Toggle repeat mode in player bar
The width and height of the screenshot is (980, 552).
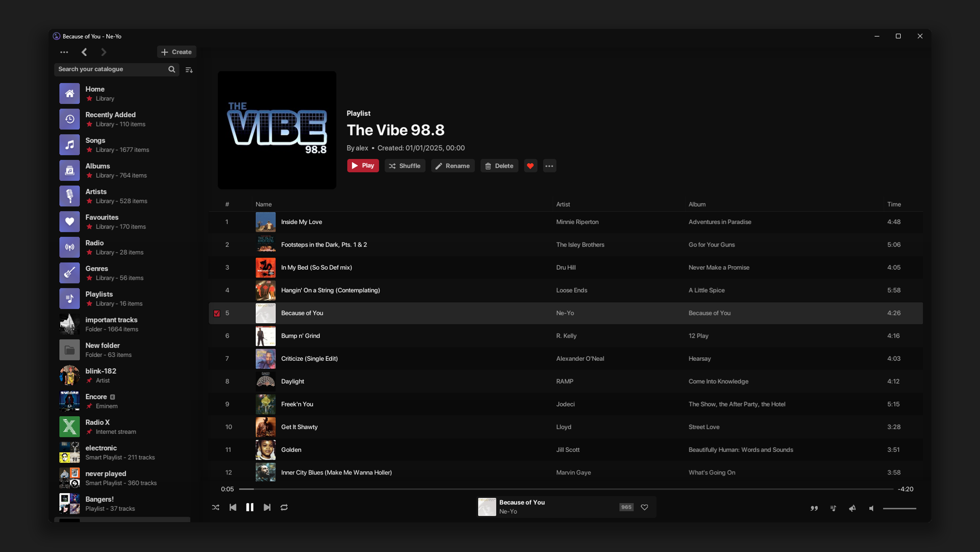284,507
